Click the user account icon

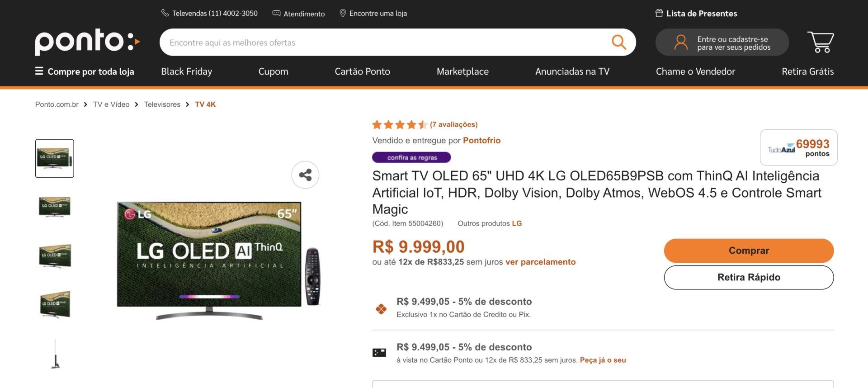click(680, 43)
